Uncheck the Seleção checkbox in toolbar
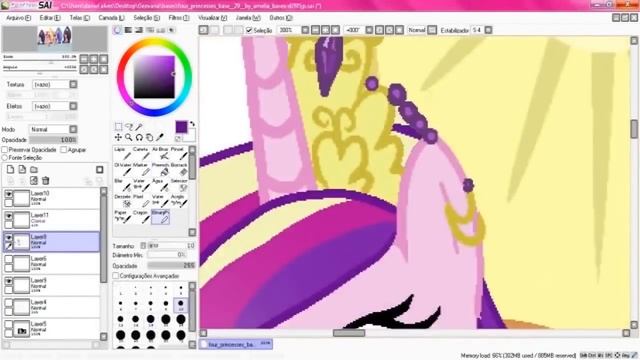The width and height of the screenshot is (640, 360). pyautogui.click(x=249, y=30)
